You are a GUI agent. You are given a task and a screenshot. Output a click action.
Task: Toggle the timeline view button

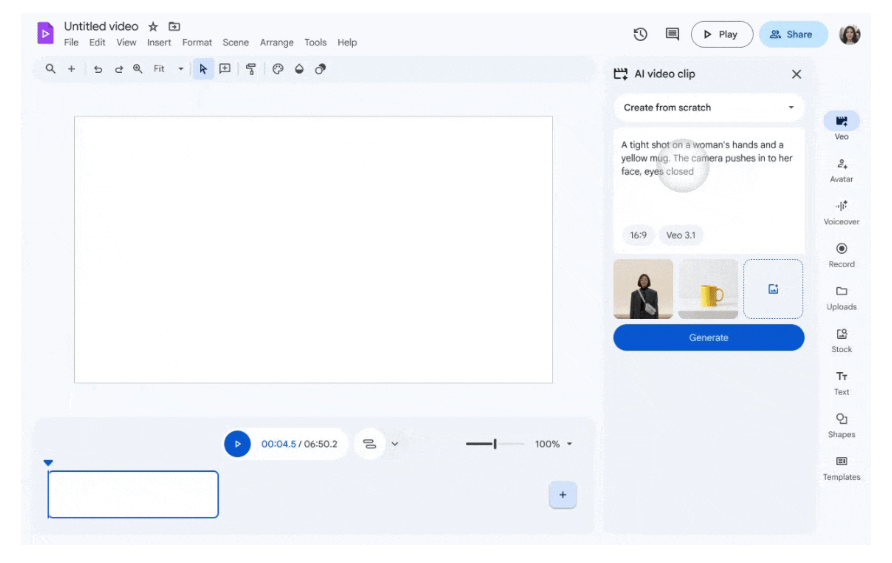pyautogui.click(x=369, y=444)
